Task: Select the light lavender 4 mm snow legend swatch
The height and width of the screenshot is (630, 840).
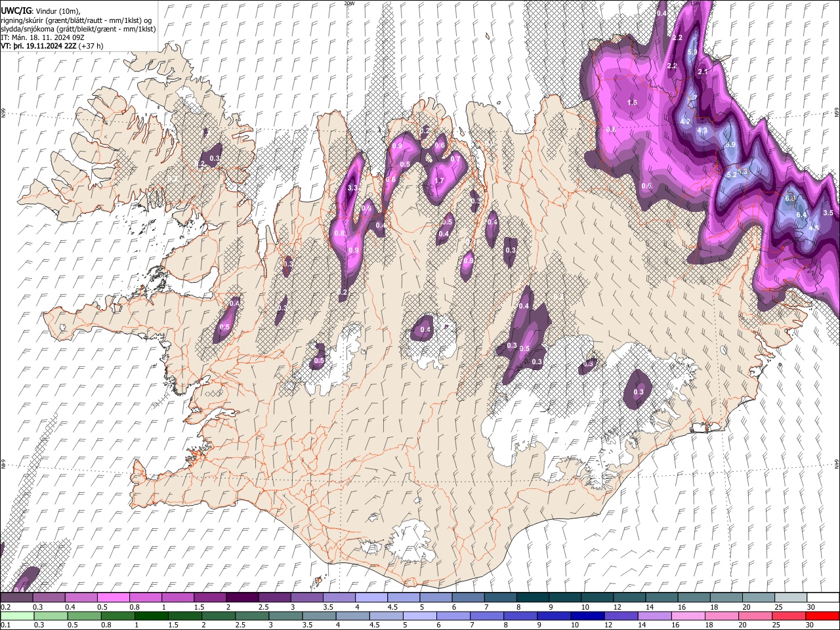Action: [371, 597]
